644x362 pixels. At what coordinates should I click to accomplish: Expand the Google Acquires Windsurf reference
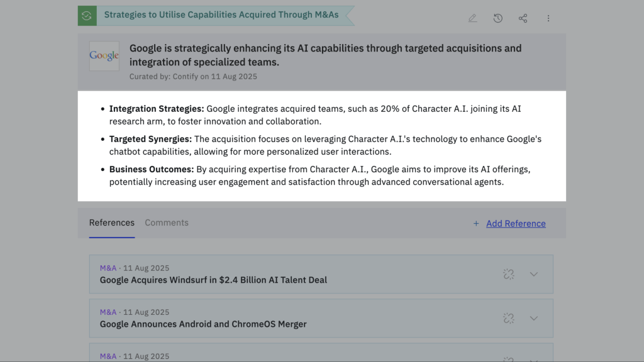[534, 274]
